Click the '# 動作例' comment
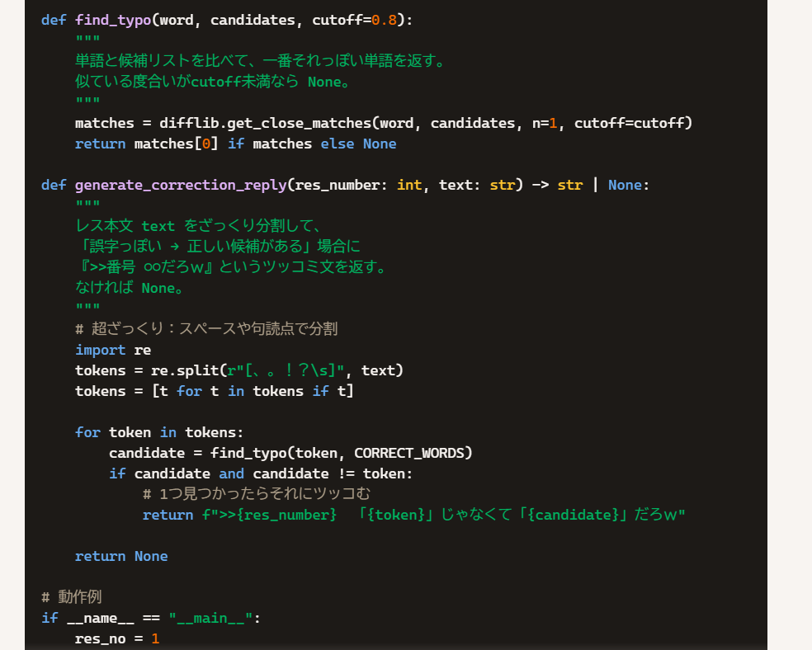 tap(72, 596)
